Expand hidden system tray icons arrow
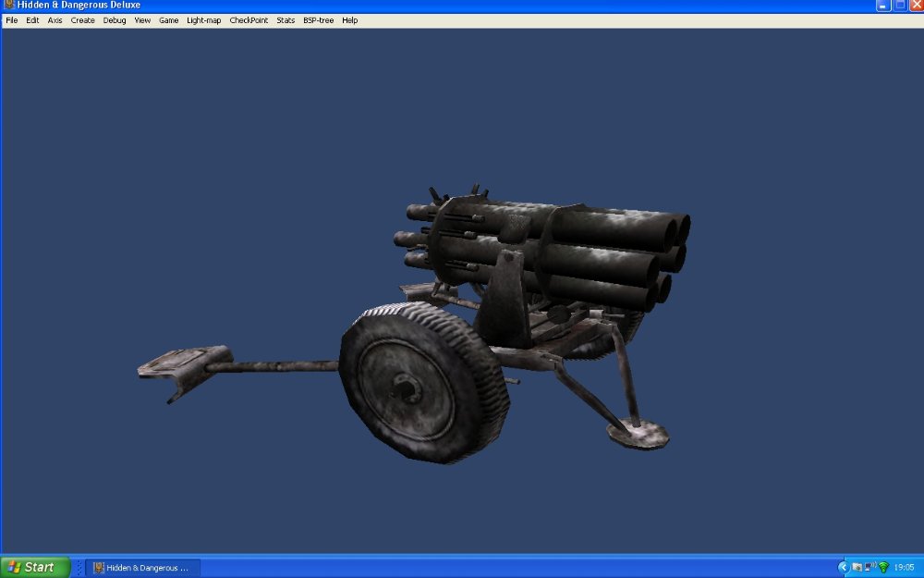This screenshot has height=578, width=924. click(x=844, y=568)
